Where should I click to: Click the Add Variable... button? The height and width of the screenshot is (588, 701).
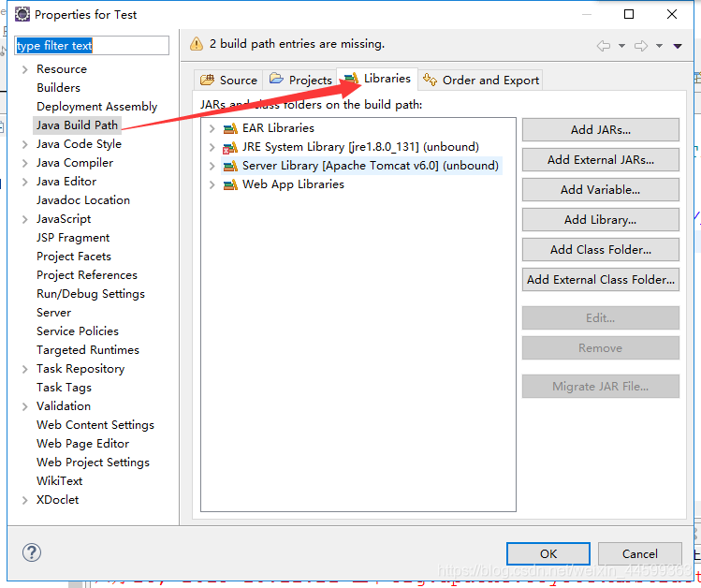[601, 189]
